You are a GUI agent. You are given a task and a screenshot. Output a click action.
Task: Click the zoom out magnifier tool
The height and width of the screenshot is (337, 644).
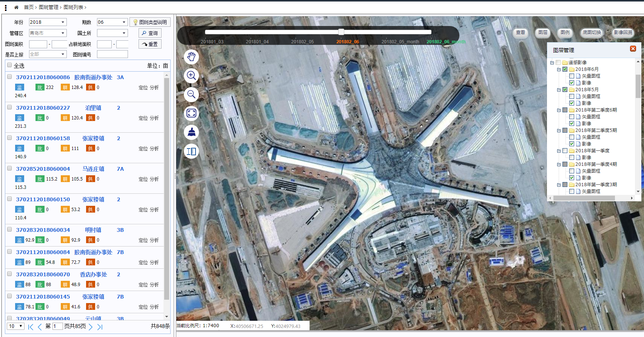coord(191,94)
